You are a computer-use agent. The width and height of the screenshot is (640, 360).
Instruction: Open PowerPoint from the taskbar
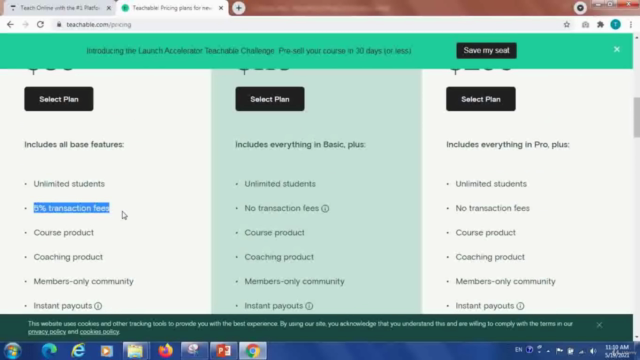point(223,351)
